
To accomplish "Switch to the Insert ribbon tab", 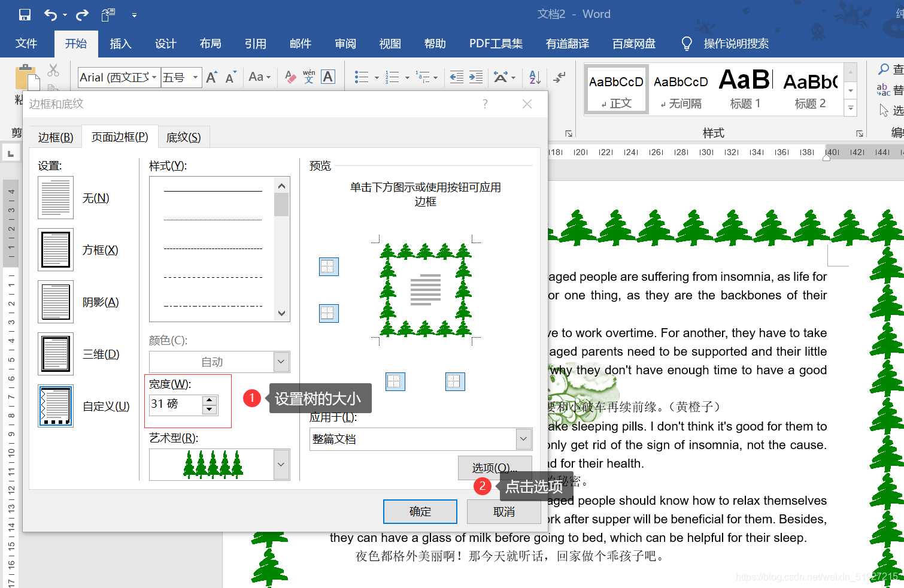I will tap(120, 44).
